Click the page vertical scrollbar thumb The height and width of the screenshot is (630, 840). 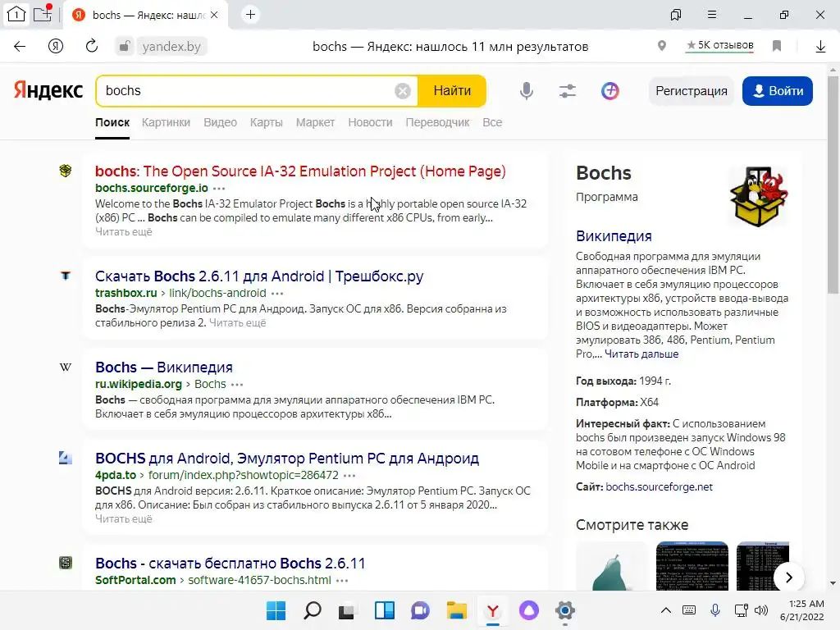pyautogui.click(x=833, y=185)
